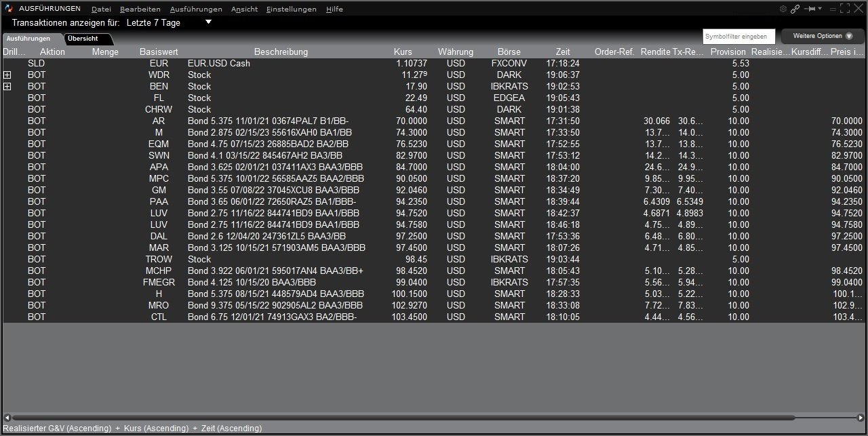Select the H bond 5.375 08/15/21 description

click(x=276, y=294)
